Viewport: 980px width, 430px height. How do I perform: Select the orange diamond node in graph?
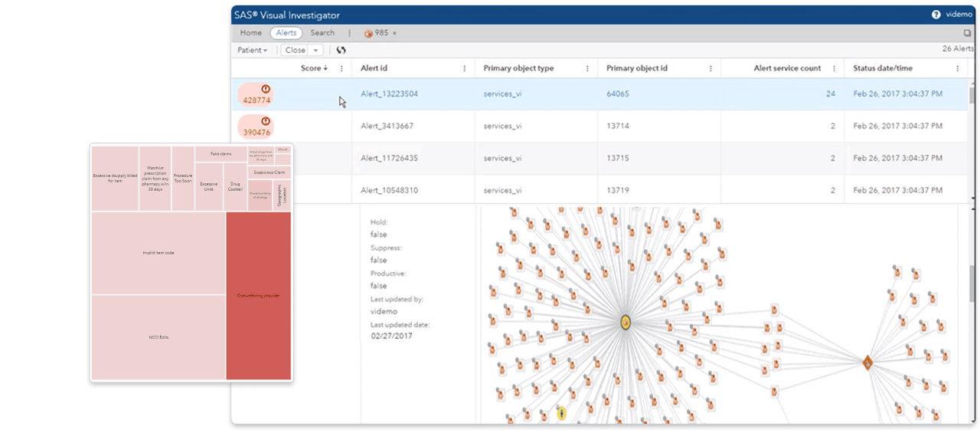(868, 363)
